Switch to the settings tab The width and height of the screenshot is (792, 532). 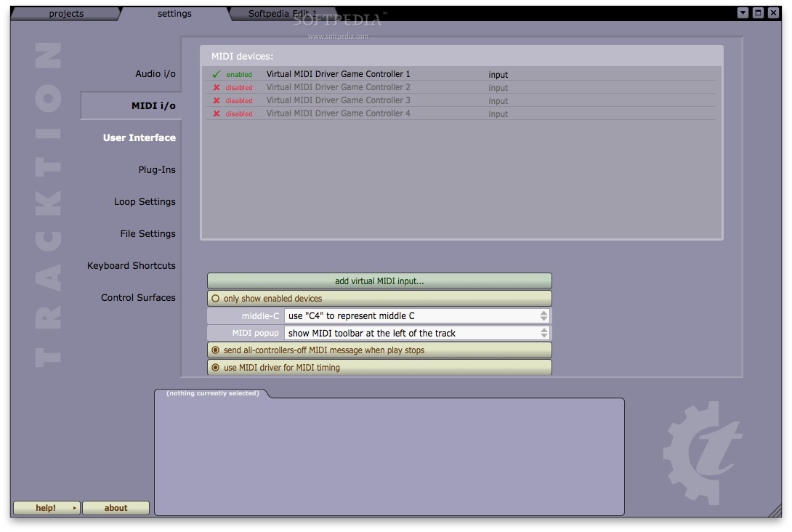(x=174, y=14)
